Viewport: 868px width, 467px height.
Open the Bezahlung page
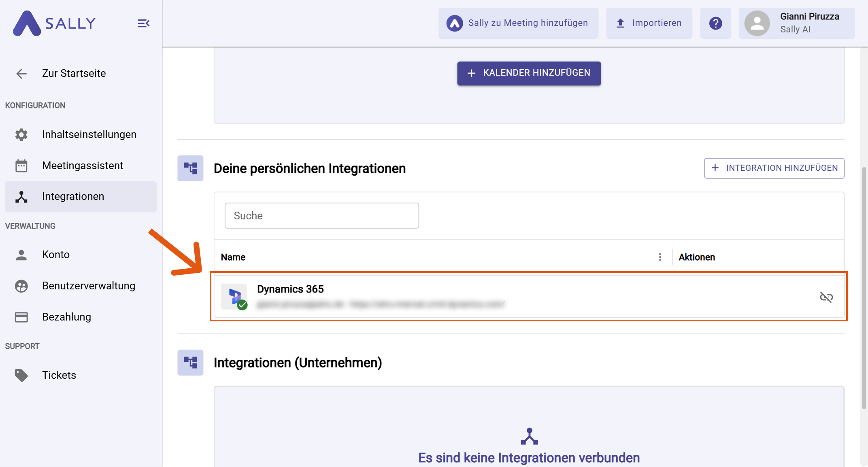point(81,317)
